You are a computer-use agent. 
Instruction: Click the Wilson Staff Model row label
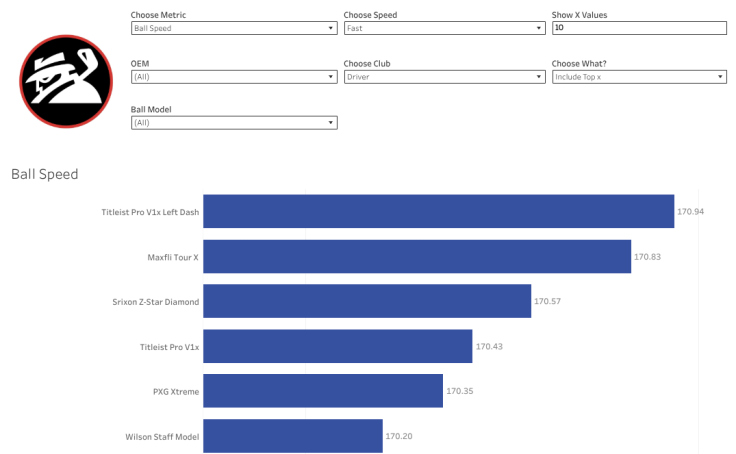click(x=162, y=437)
